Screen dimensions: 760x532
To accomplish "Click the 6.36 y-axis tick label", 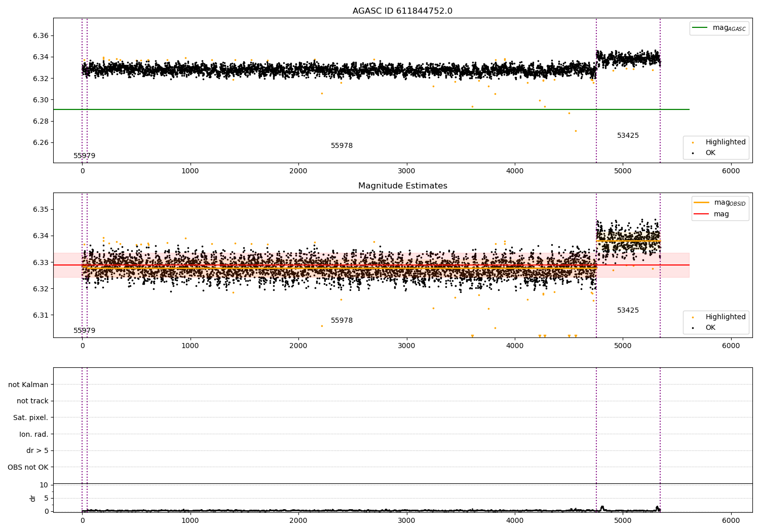I will 41,35.
